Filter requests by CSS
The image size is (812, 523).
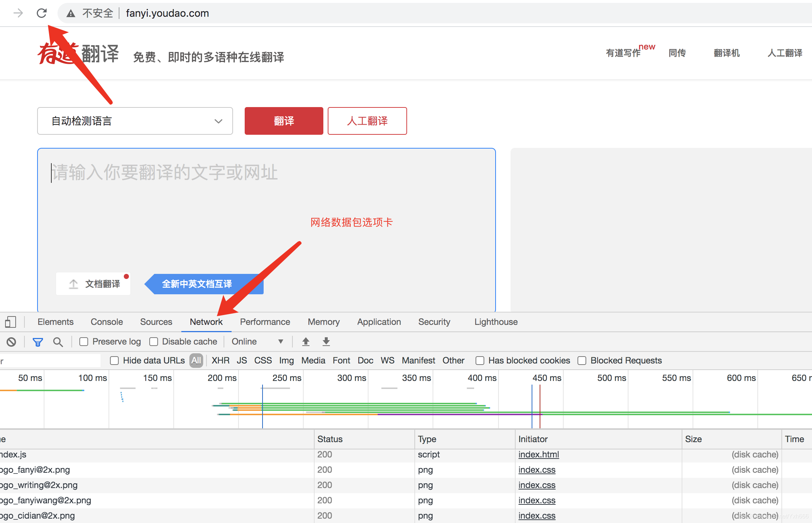pyautogui.click(x=263, y=361)
